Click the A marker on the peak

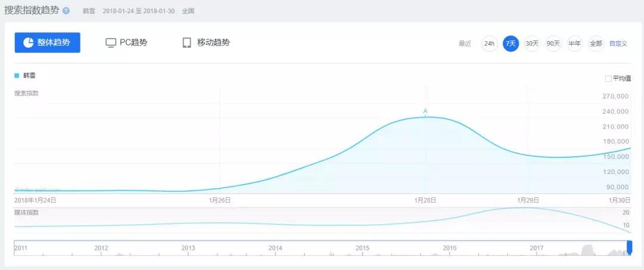425,111
